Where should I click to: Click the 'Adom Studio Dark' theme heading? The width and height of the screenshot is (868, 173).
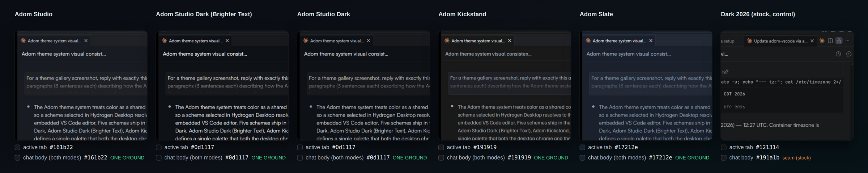[324, 14]
